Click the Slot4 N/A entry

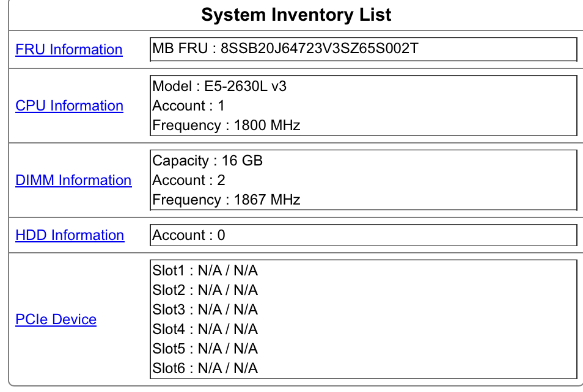click(x=205, y=329)
